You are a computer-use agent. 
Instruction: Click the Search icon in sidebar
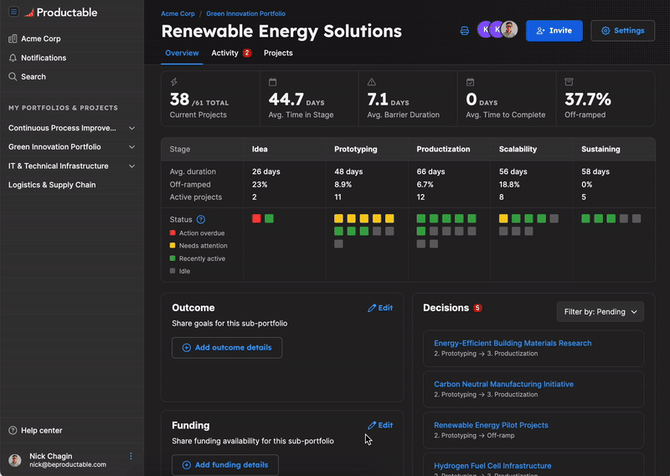tap(13, 76)
